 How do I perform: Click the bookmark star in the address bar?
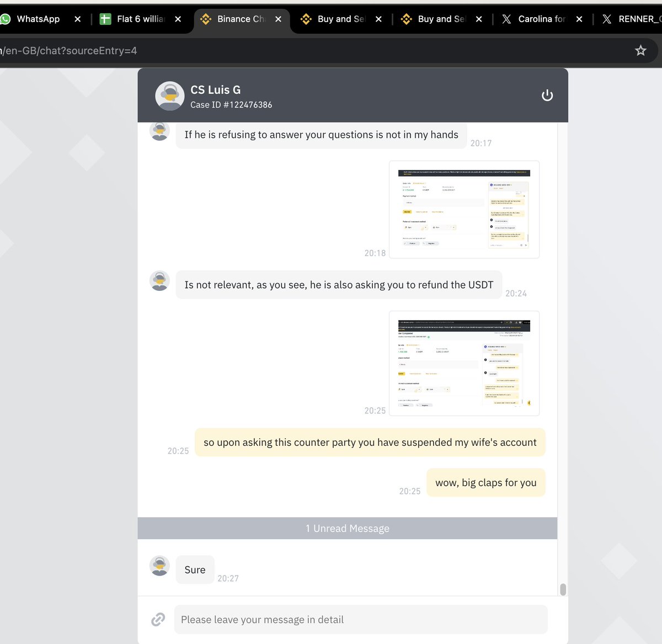(640, 50)
